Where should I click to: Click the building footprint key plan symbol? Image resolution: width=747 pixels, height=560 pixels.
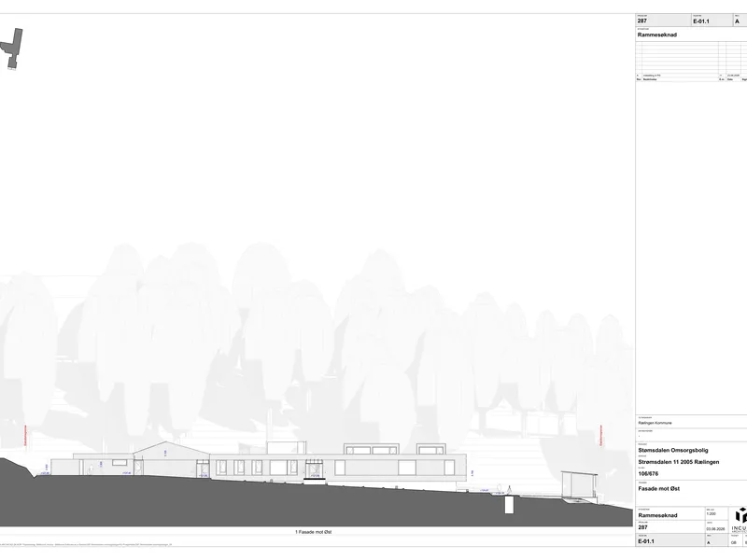pyautogui.click(x=11, y=49)
